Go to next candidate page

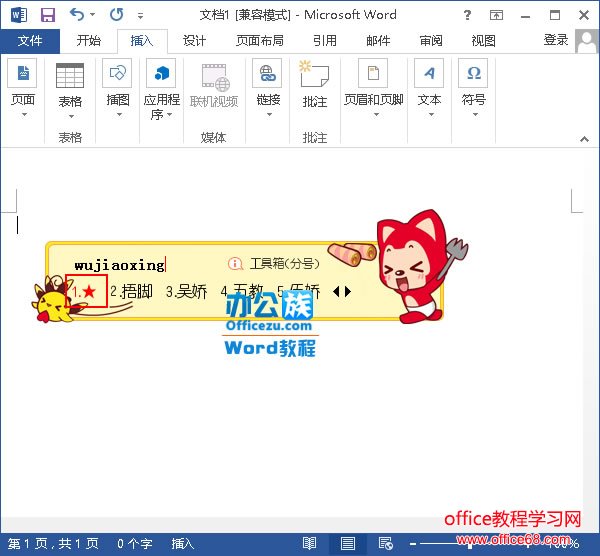347,292
